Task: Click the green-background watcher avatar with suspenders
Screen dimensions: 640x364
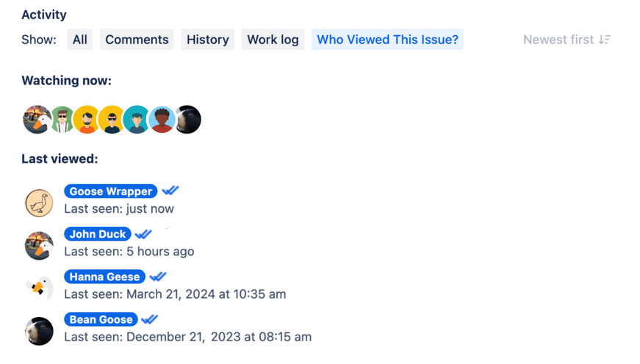Action: [x=62, y=120]
